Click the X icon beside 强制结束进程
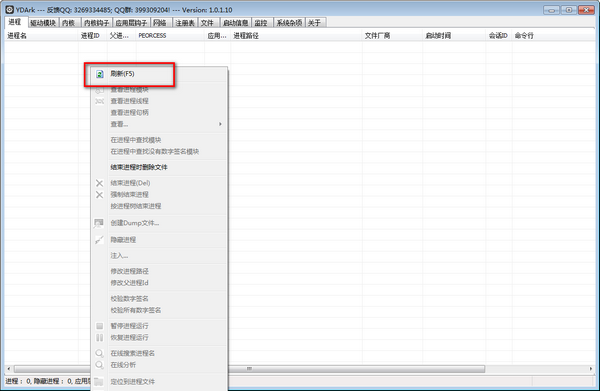The height and width of the screenshot is (391, 600). coord(99,195)
